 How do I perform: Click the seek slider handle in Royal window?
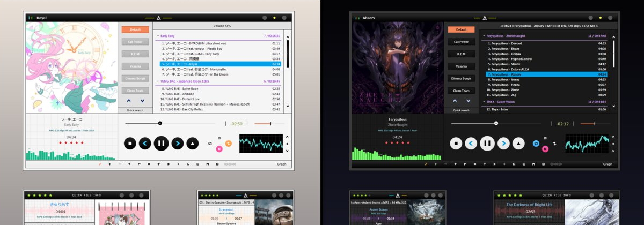tap(160, 123)
